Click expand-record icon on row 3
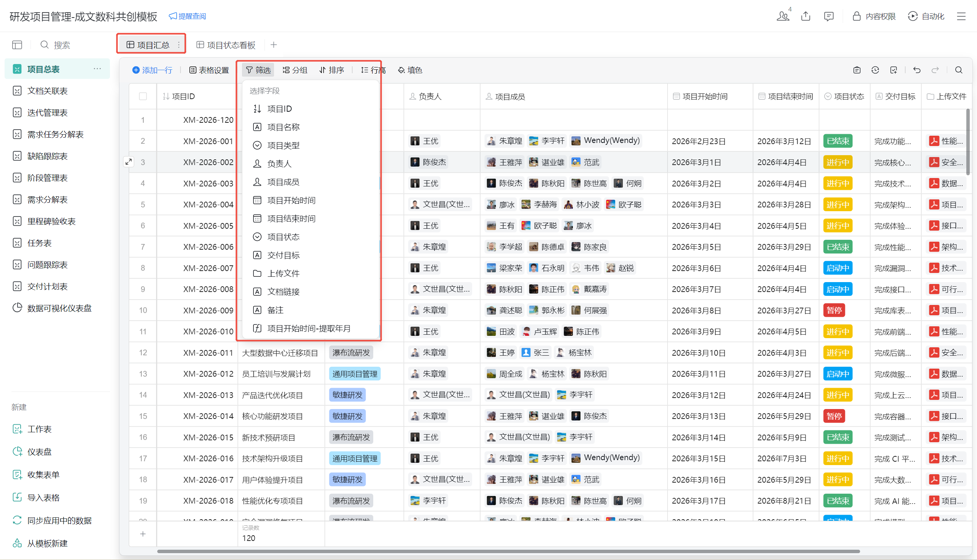 [x=129, y=162]
